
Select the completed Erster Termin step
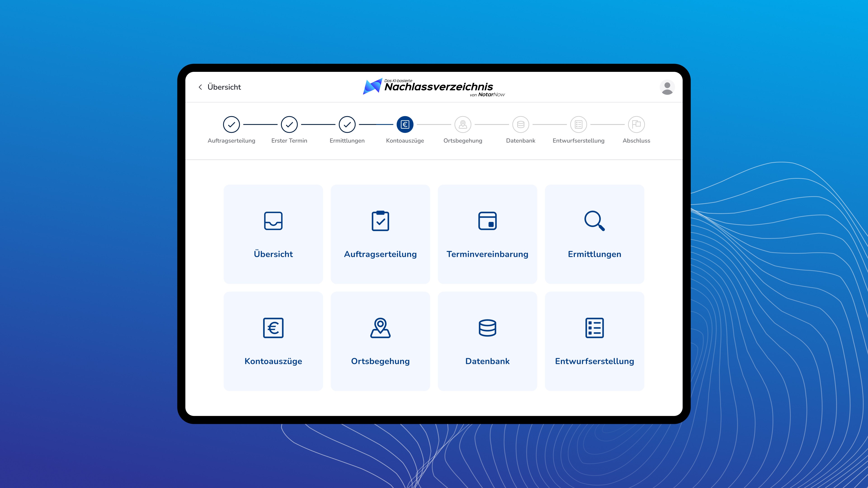[289, 125]
